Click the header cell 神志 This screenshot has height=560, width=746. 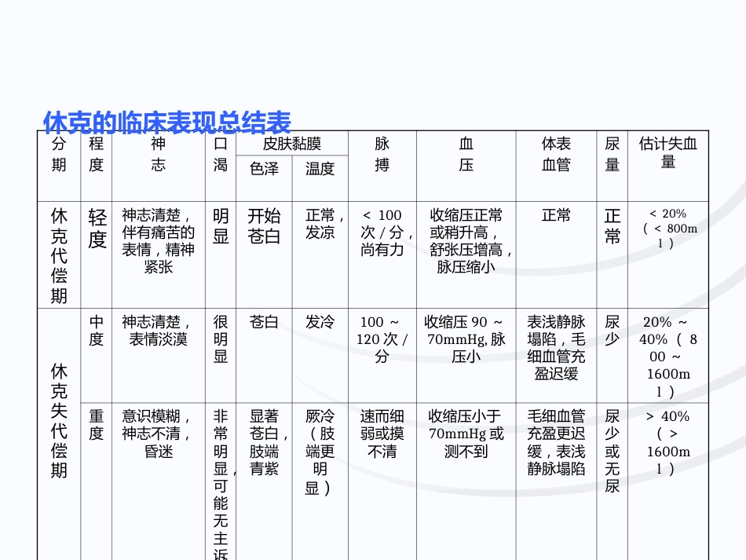click(x=159, y=166)
